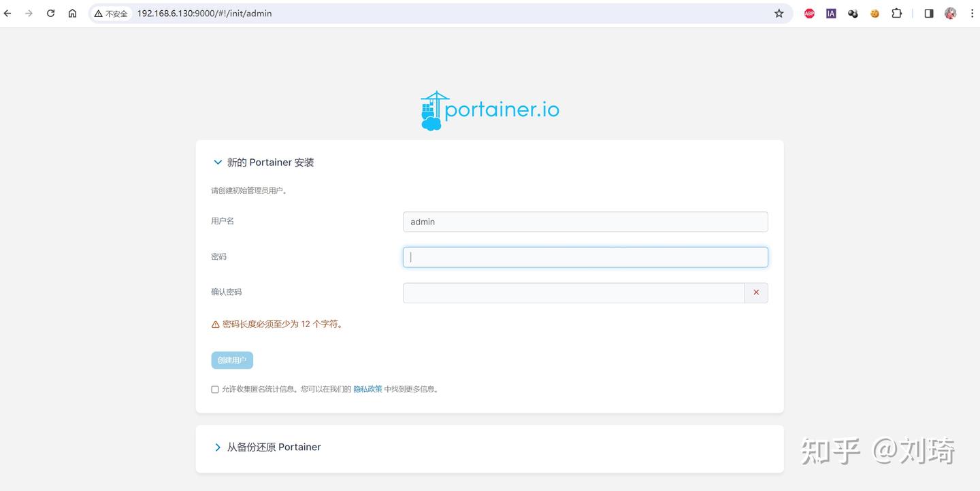
Task: Open the 隐私政策 privacy policy link
Action: [x=367, y=388]
